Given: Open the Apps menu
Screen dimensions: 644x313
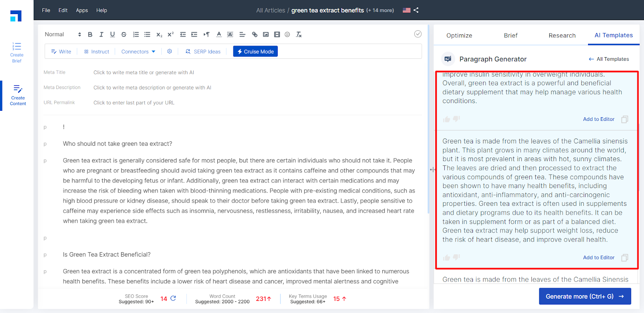Looking at the screenshot, I should (82, 10).
